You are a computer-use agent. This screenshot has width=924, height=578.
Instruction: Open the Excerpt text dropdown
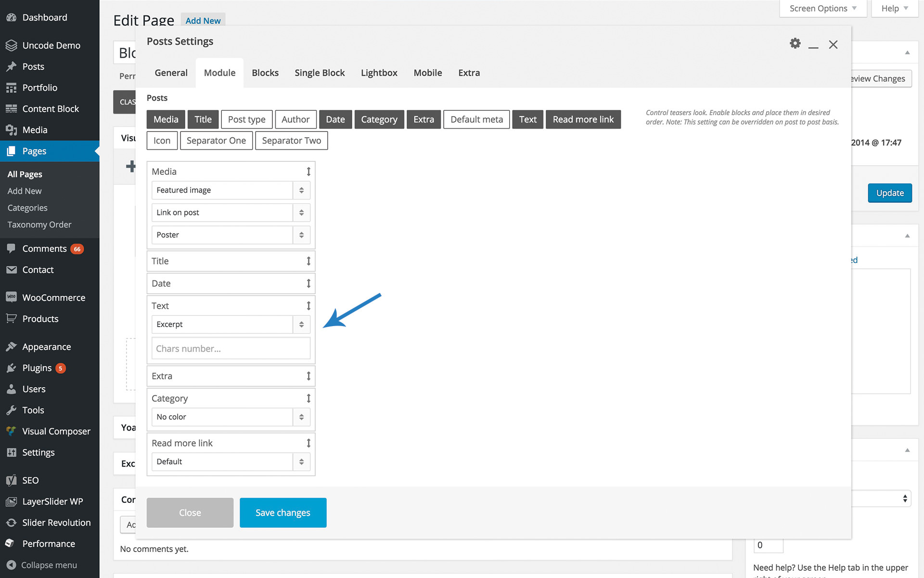231,325
